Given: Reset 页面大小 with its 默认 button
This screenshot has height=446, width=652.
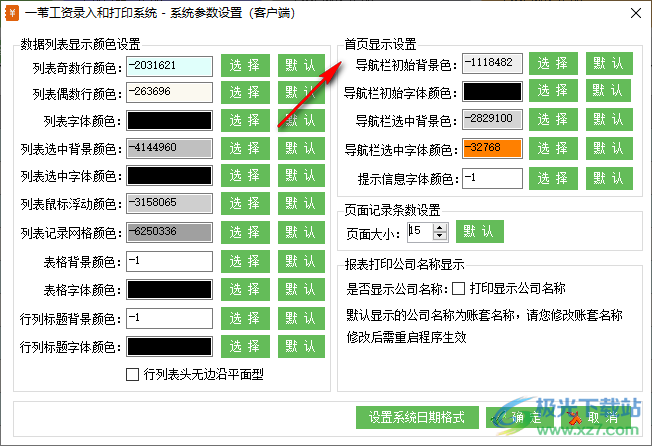Looking at the screenshot, I should click(480, 232).
